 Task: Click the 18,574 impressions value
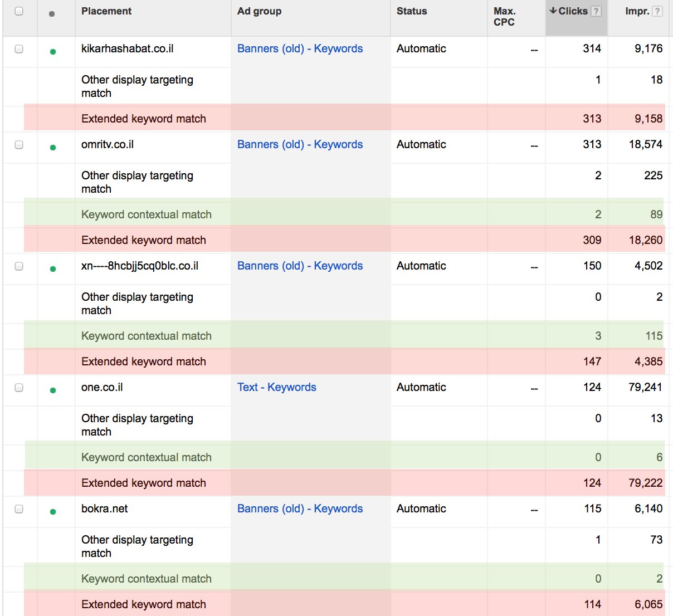(x=646, y=144)
